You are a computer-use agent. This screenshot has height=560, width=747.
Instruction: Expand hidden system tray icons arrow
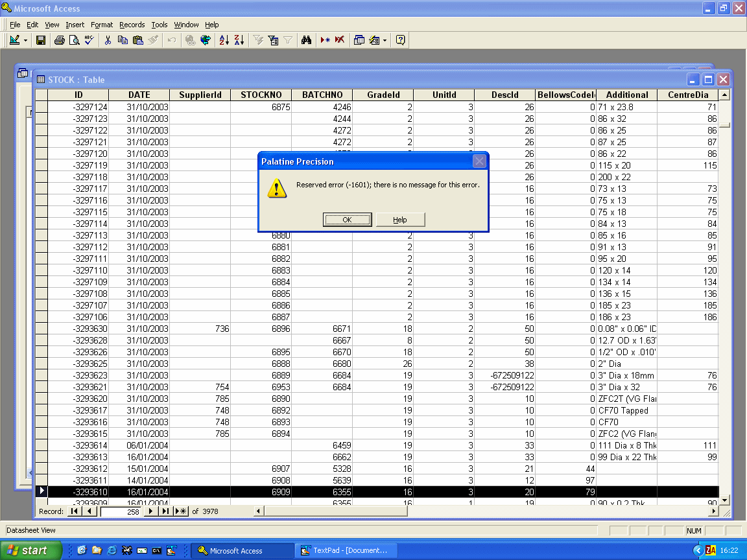(698, 550)
